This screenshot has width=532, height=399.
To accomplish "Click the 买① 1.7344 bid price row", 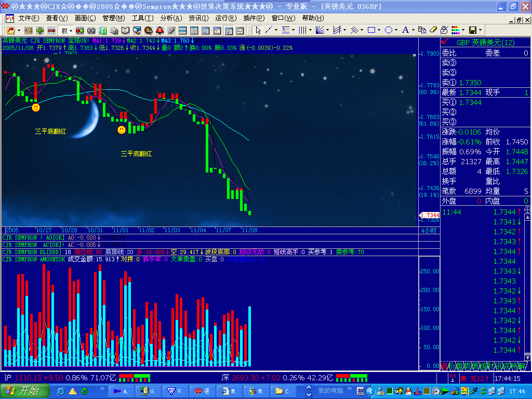I will (x=485, y=102).
